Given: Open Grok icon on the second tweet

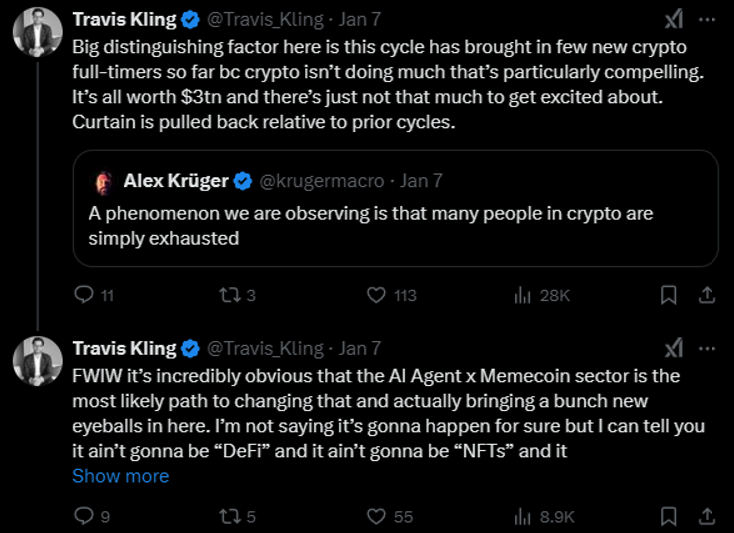Looking at the screenshot, I should click(x=674, y=347).
